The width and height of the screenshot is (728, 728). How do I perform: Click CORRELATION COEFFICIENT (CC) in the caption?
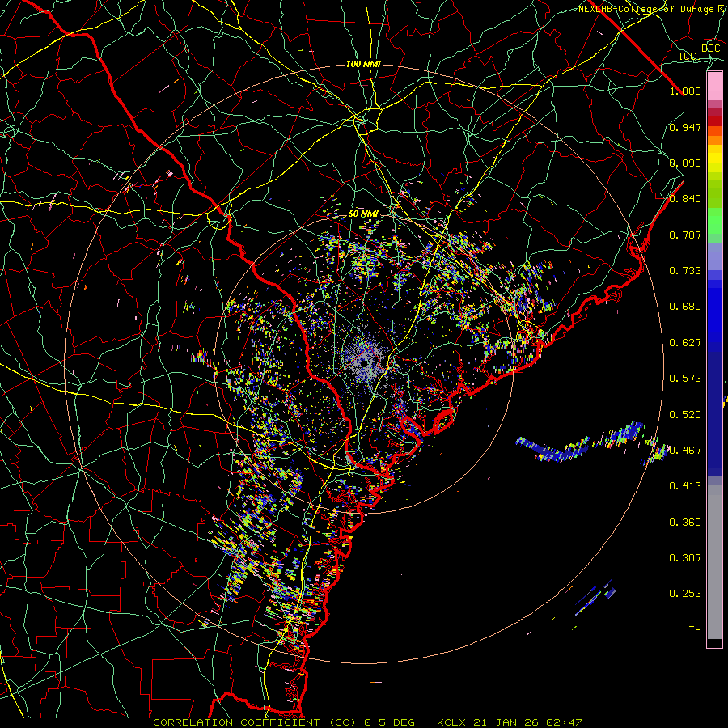point(255,722)
